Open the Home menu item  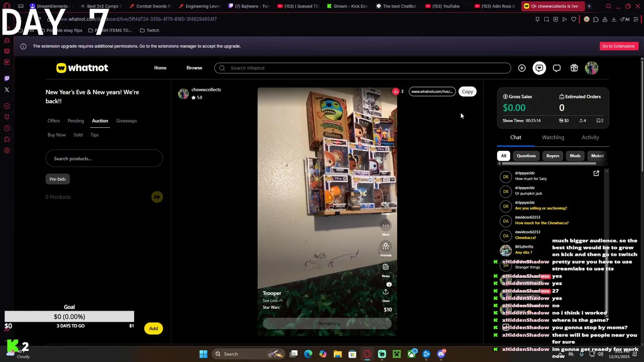(x=160, y=68)
